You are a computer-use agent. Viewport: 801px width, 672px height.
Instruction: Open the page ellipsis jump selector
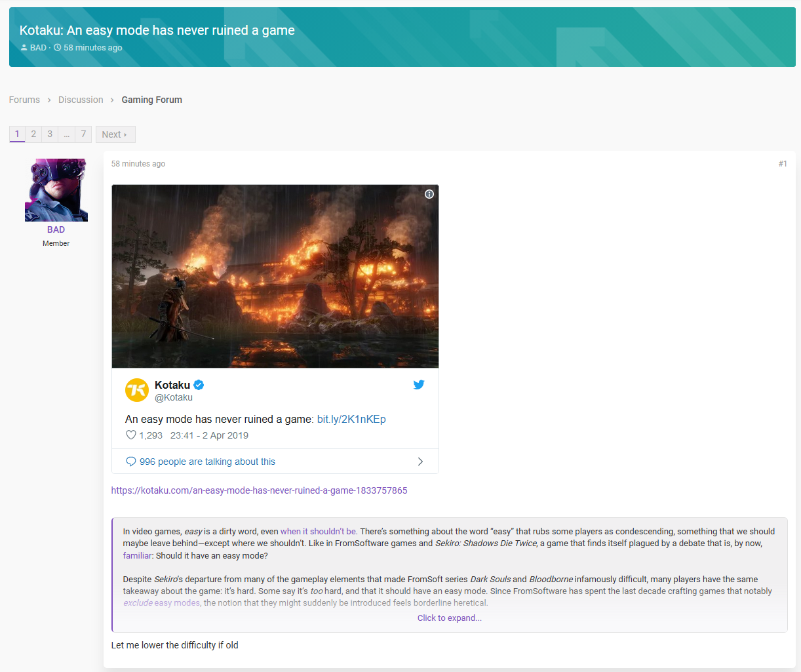pos(66,134)
